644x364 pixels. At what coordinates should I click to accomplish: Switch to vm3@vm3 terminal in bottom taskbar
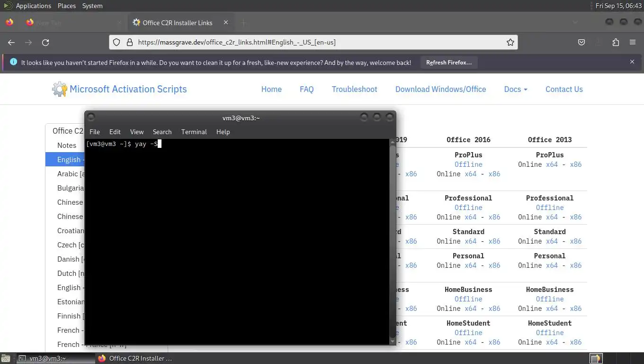(x=56, y=358)
